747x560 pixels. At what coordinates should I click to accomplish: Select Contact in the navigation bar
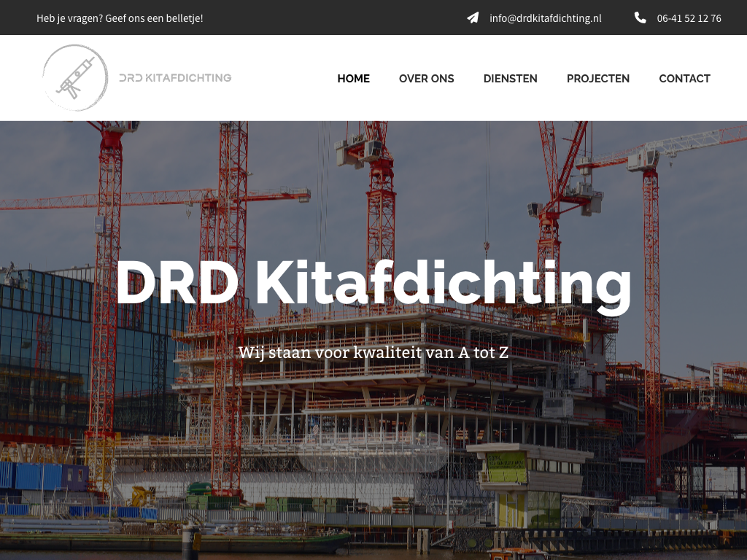click(x=684, y=79)
